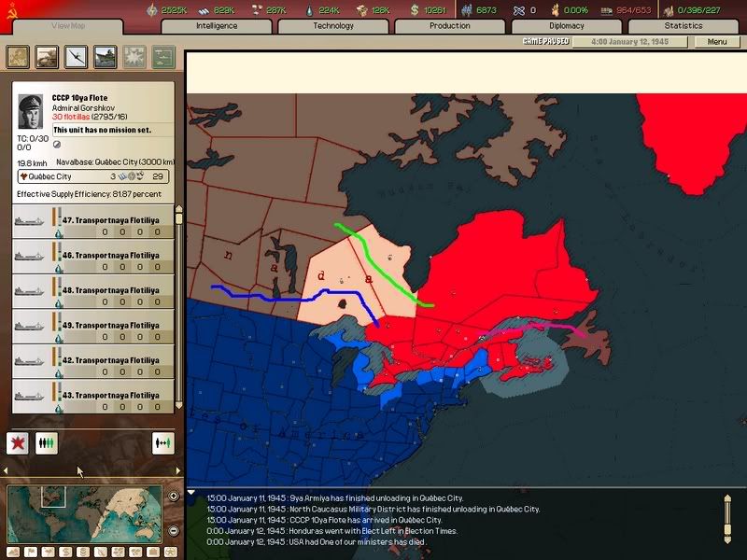Select the terrain map mode icon with mountains

click(x=13, y=552)
